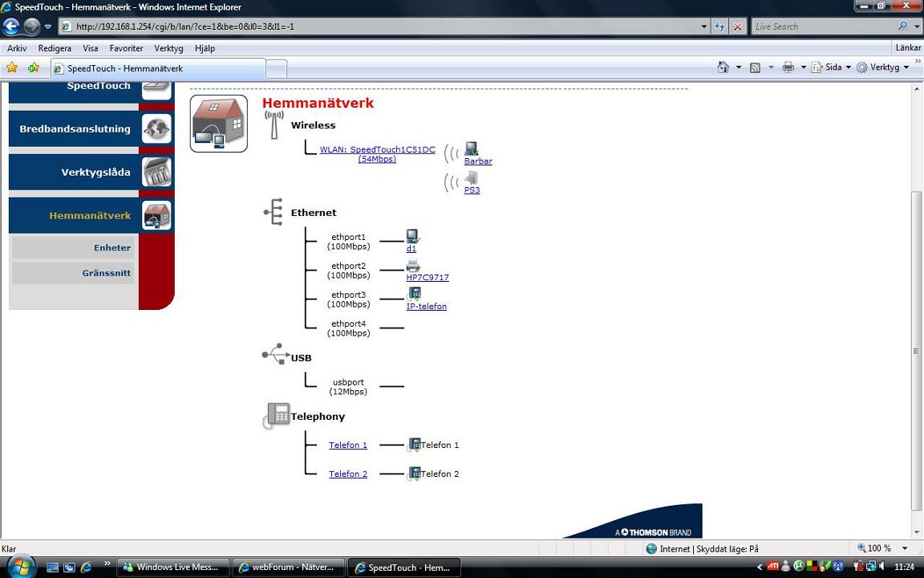Click the Favorites Center star icon
Image resolution: width=924 pixels, height=578 pixels.
12,67
